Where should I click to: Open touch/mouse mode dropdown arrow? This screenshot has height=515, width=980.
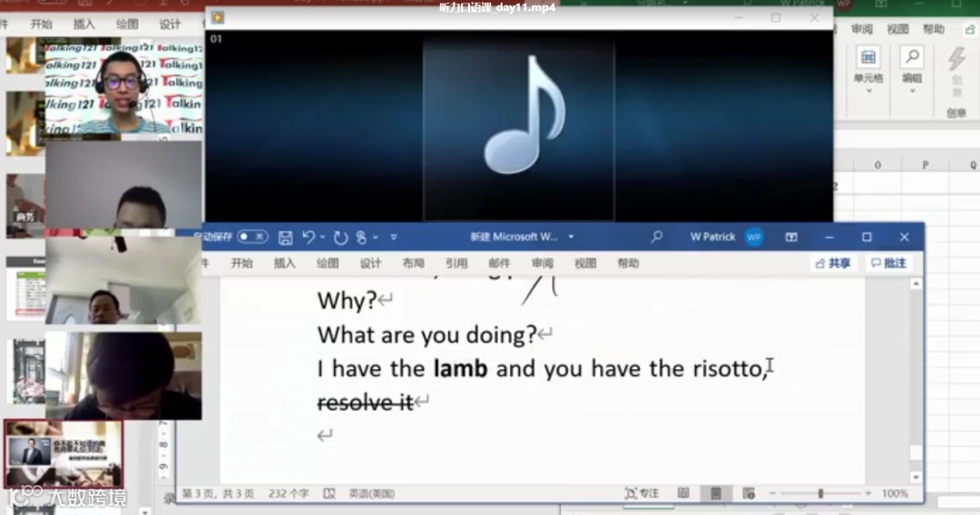pos(375,238)
